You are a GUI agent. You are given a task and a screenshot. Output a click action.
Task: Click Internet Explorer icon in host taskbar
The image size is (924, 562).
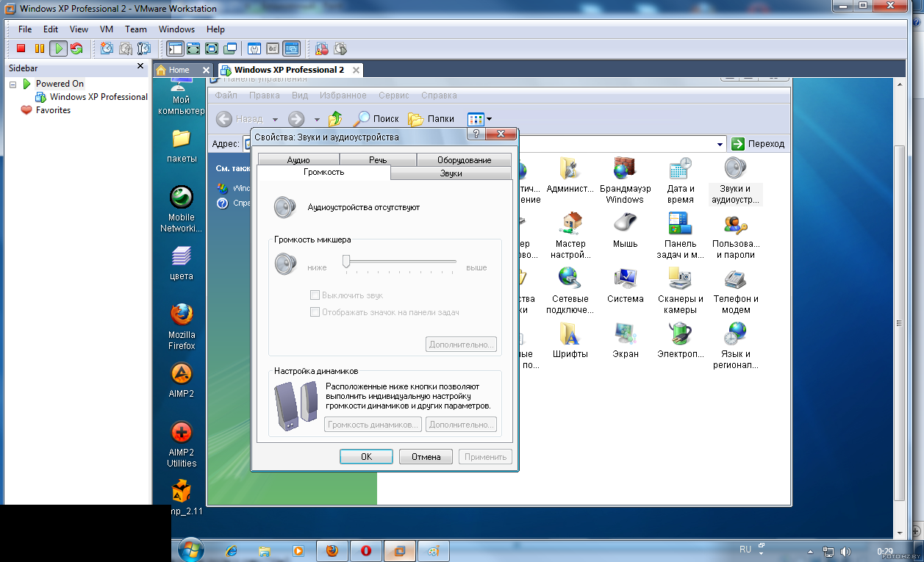click(x=232, y=550)
